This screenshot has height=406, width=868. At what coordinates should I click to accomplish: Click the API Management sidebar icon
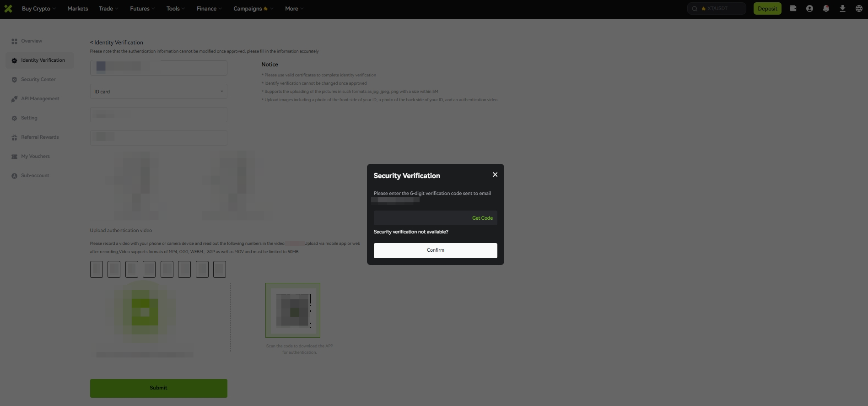point(14,99)
